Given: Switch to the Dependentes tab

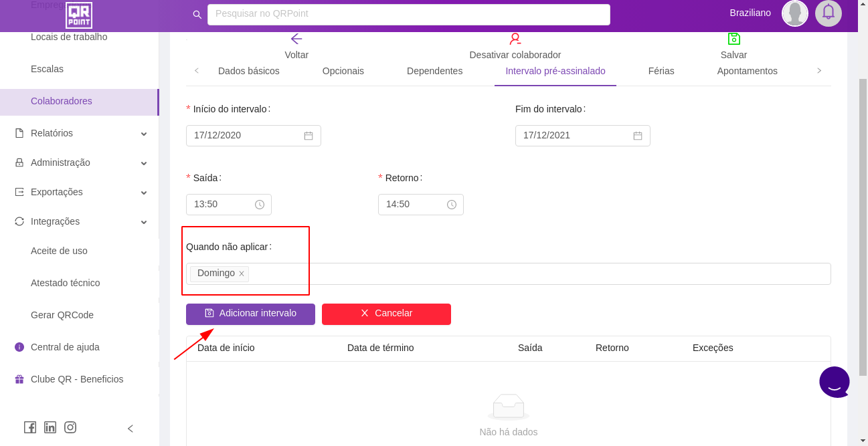Looking at the screenshot, I should point(434,71).
